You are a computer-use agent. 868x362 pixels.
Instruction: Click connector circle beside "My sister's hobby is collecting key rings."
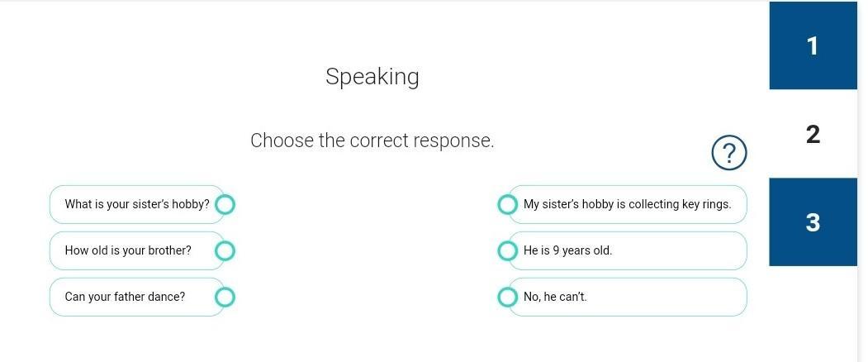tap(507, 204)
